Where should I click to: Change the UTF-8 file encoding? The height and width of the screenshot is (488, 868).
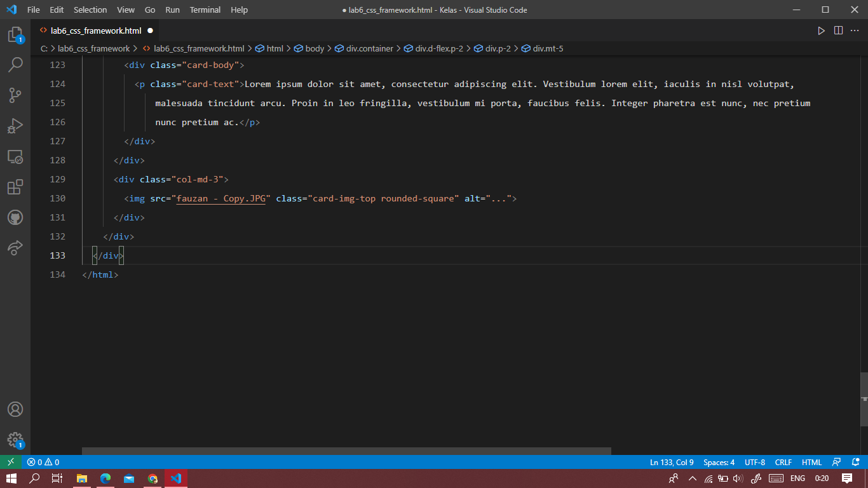(x=755, y=462)
